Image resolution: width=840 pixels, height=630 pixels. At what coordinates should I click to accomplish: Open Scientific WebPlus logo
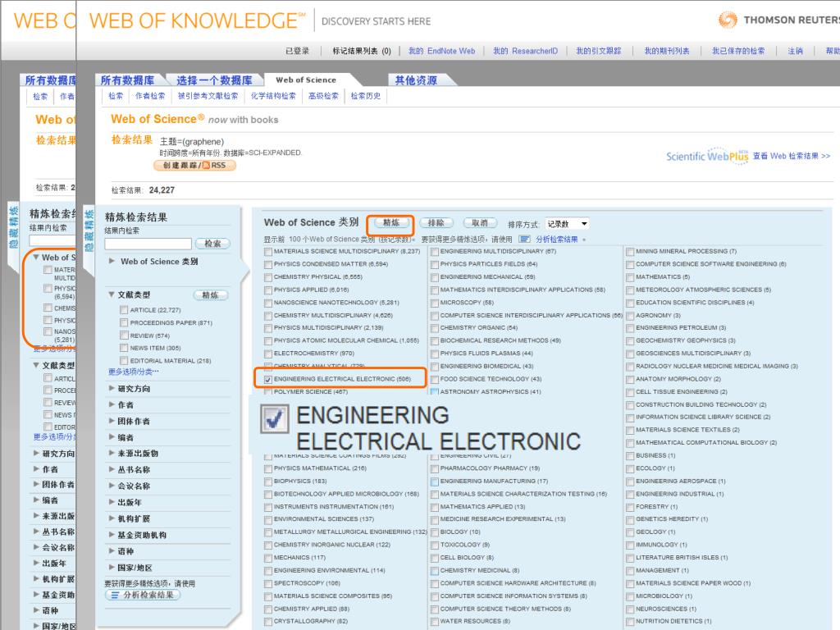[x=707, y=156]
